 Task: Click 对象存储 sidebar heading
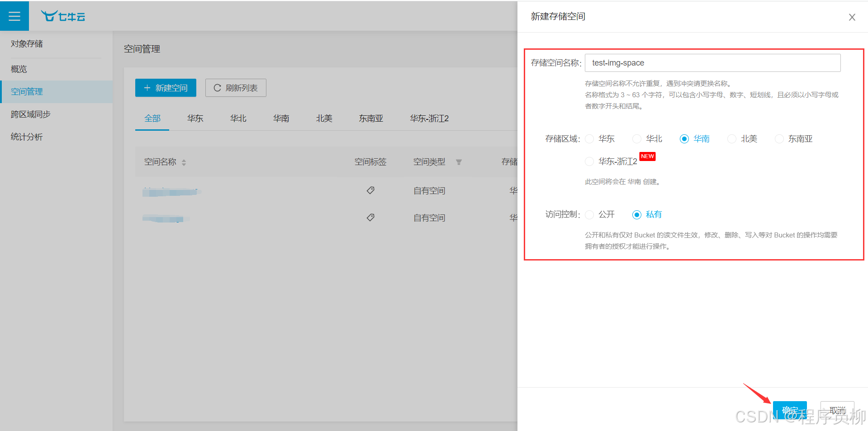point(27,44)
